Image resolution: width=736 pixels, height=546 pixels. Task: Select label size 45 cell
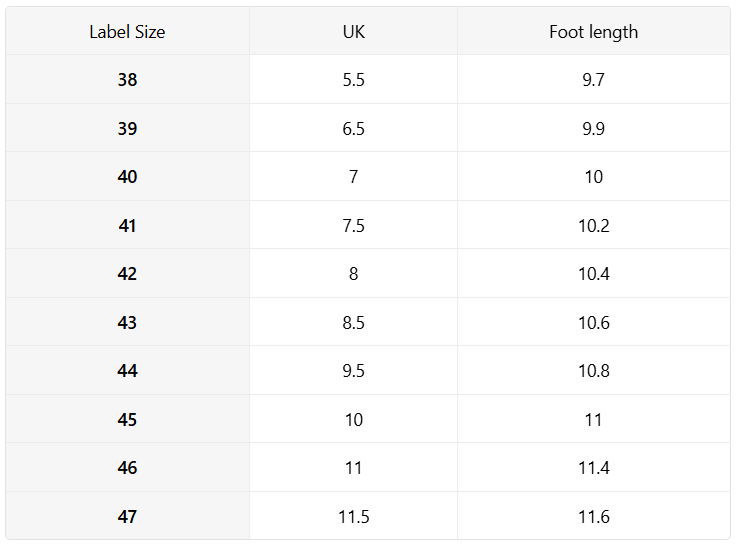(127, 419)
